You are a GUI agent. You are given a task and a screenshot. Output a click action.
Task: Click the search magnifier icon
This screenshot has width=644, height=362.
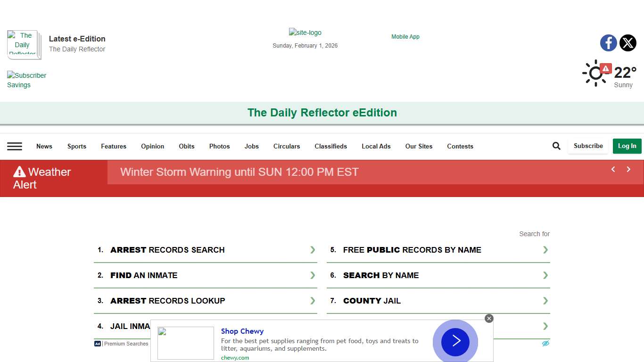click(556, 146)
